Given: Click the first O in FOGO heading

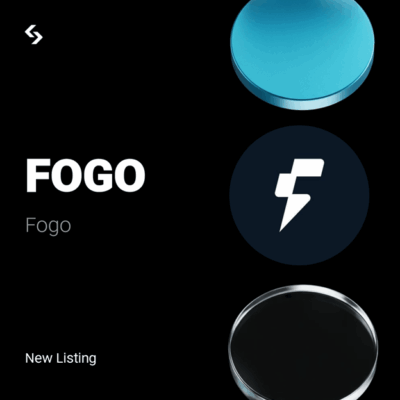Looking at the screenshot, I should coord(67,175).
